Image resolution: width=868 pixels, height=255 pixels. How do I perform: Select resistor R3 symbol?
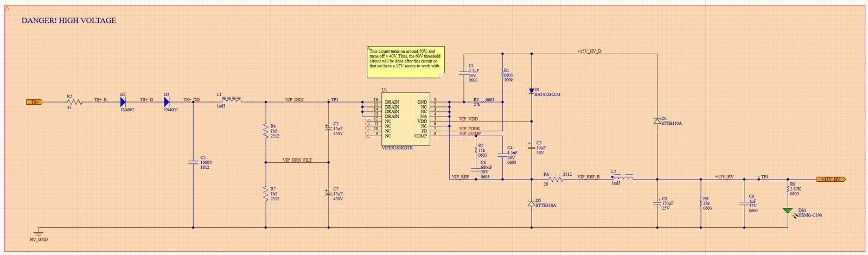(x=483, y=102)
